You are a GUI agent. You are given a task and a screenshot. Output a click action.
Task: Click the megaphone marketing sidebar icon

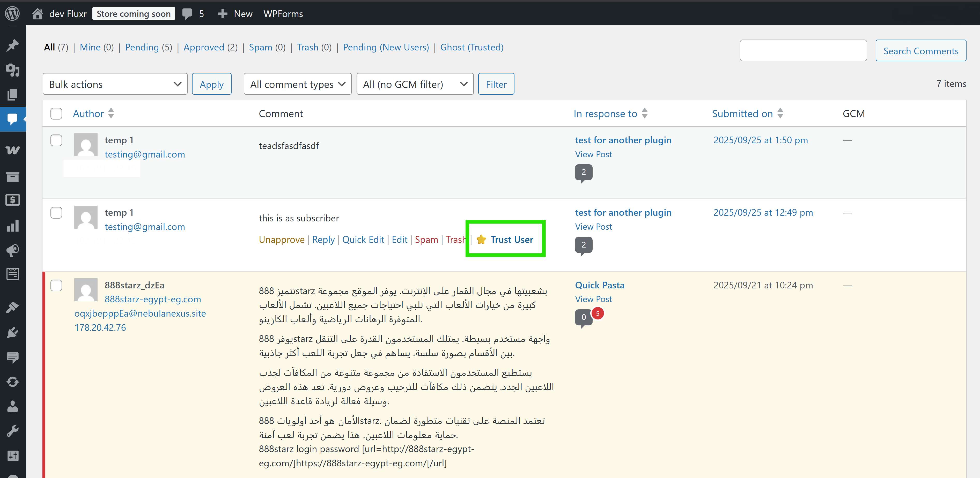click(x=13, y=251)
